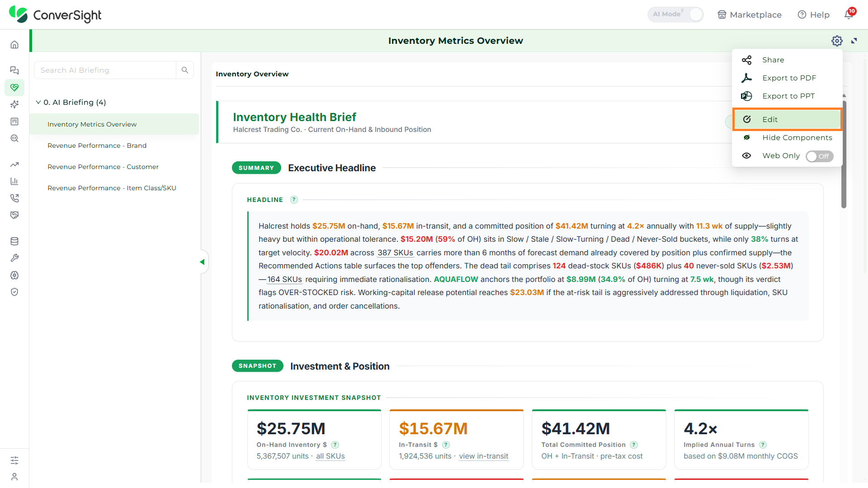Open the phone call sidebar icon

pyautogui.click(x=14, y=198)
